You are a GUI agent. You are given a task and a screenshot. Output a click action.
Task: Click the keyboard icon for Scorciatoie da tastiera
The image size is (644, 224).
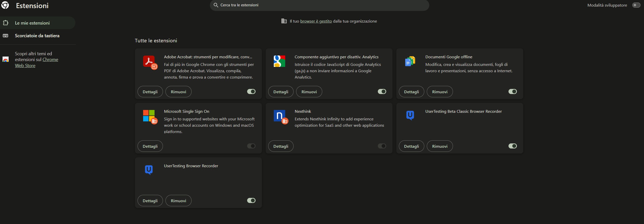(x=6, y=35)
